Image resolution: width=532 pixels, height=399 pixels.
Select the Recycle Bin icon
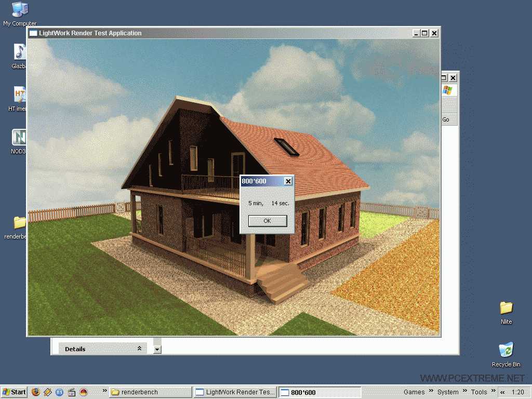click(x=506, y=354)
